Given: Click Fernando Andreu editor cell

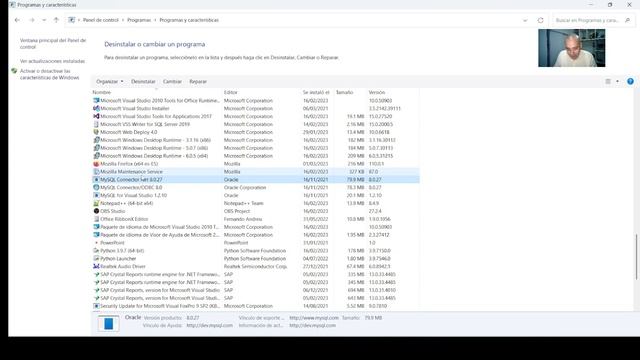Looking at the screenshot, I should pyautogui.click(x=243, y=219).
